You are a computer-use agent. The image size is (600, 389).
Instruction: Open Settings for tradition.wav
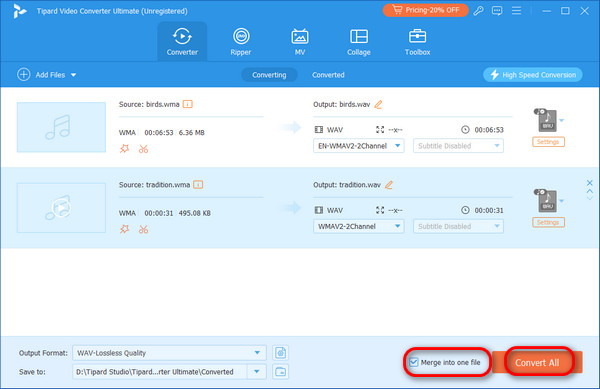[548, 222]
